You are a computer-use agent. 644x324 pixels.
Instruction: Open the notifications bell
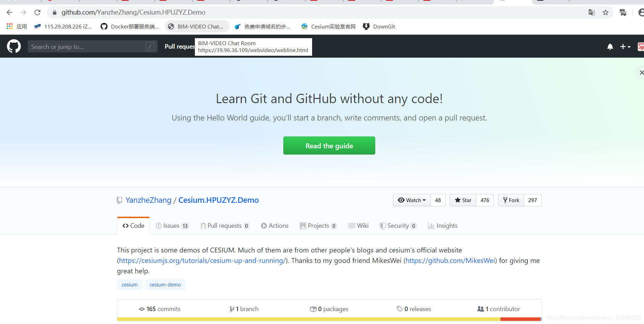(610, 47)
